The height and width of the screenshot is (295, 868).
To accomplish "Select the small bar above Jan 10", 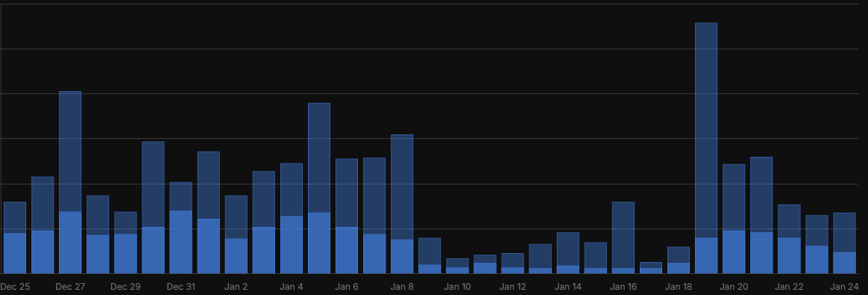I will coord(457,266).
